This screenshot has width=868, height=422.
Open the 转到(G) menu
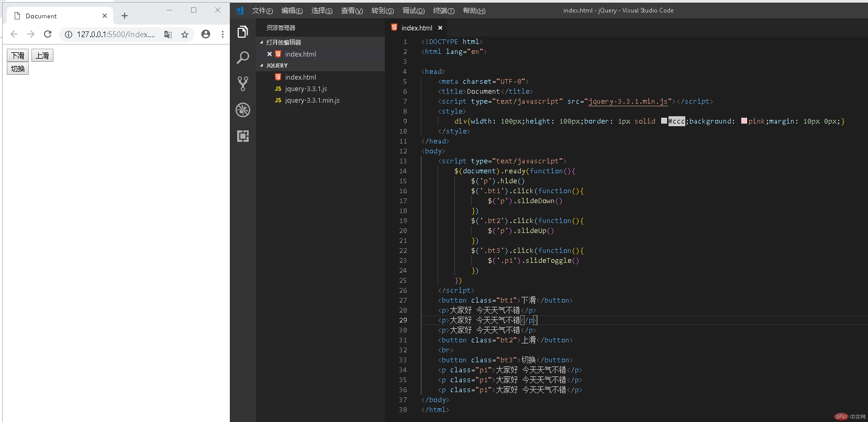[x=382, y=10]
